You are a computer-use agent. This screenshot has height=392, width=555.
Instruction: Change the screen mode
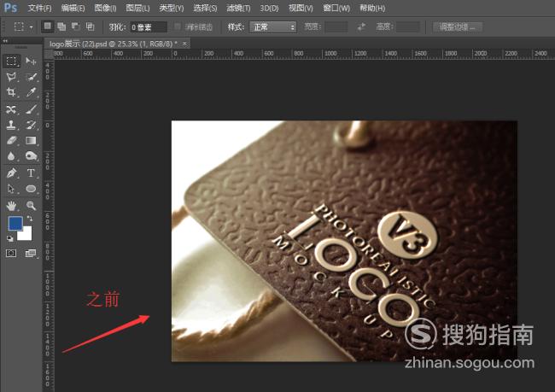31,253
